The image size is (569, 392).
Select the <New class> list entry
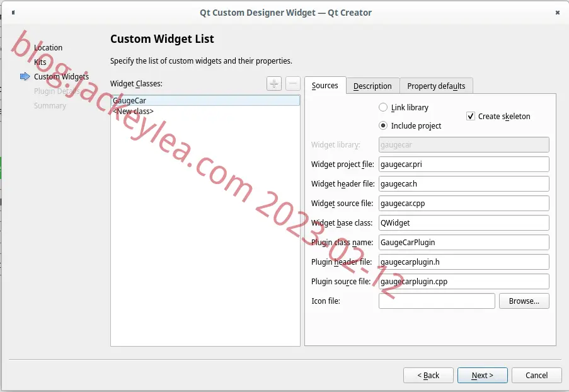(x=205, y=112)
